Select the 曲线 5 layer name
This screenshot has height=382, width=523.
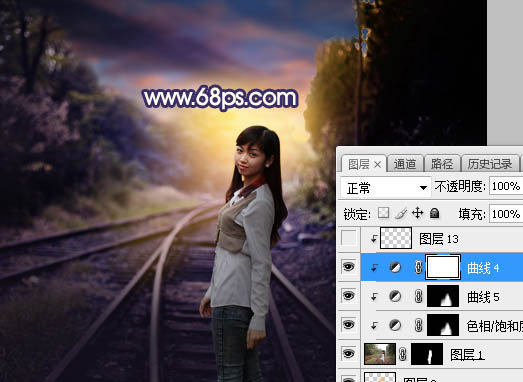click(483, 297)
